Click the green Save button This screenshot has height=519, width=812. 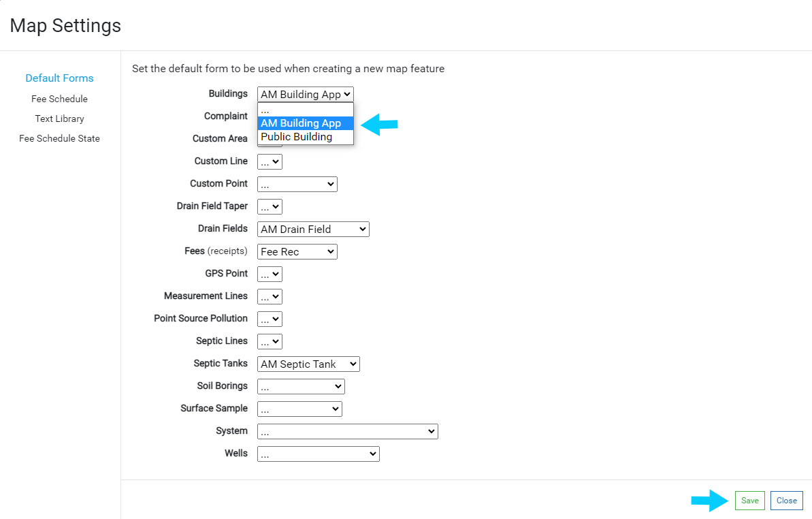coord(749,501)
